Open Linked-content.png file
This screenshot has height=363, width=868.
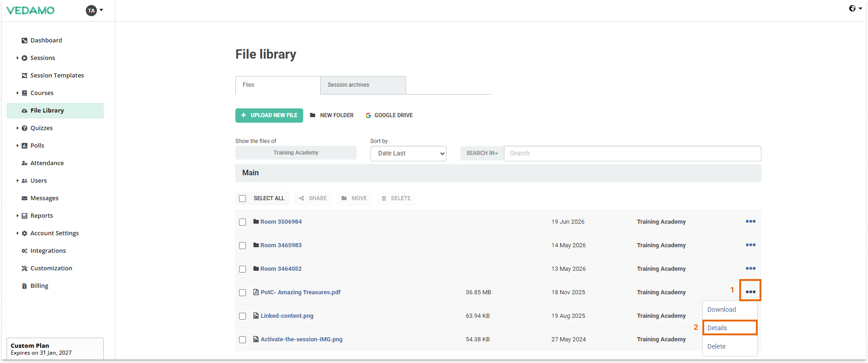pyautogui.click(x=287, y=316)
